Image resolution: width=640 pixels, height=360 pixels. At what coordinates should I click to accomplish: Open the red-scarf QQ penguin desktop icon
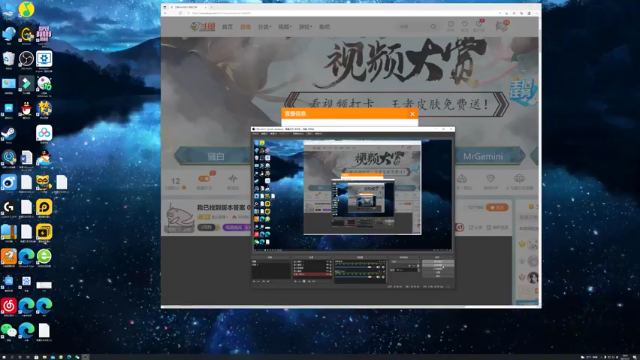pos(27,109)
